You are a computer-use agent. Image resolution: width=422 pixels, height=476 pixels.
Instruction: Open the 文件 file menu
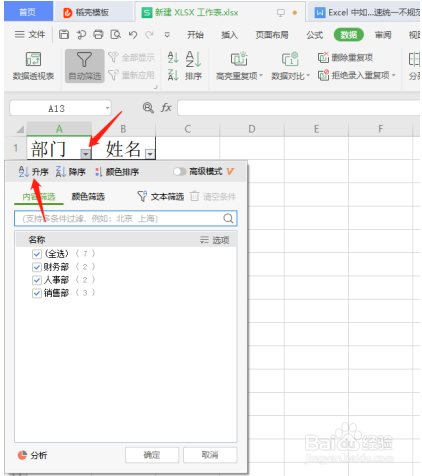click(30, 34)
